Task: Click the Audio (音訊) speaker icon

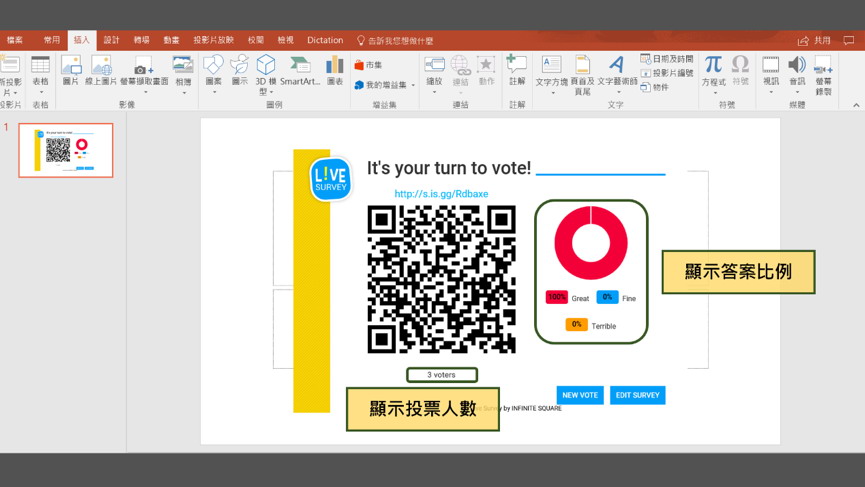Action: click(x=797, y=65)
